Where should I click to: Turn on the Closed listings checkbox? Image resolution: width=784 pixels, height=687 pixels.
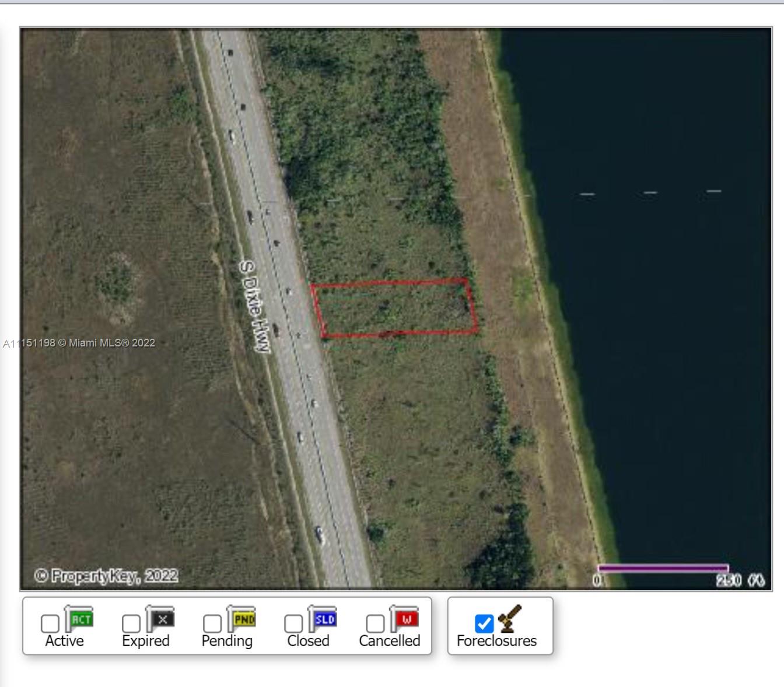(293, 623)
